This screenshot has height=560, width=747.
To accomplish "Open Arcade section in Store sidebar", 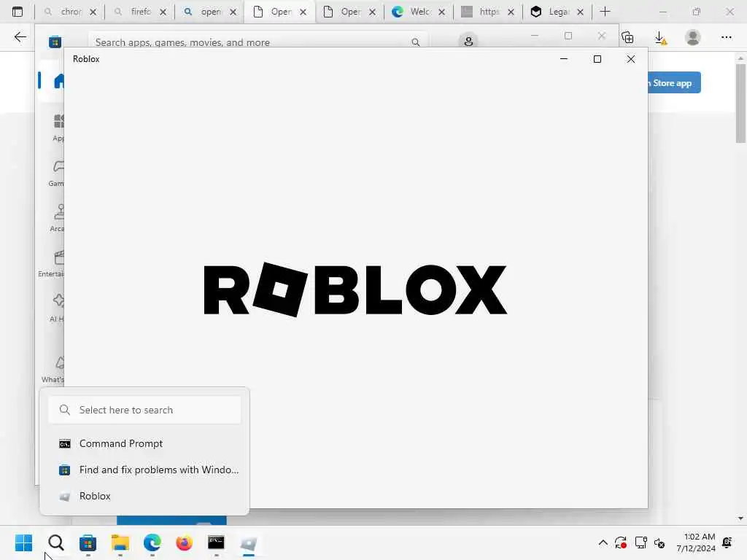I will [58, 217].
